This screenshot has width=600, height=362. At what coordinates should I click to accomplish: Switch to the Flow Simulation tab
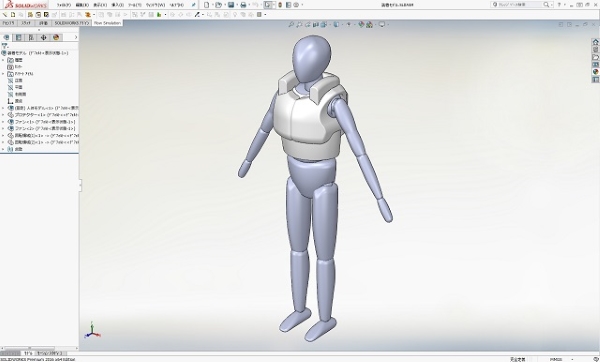(107, 23)
